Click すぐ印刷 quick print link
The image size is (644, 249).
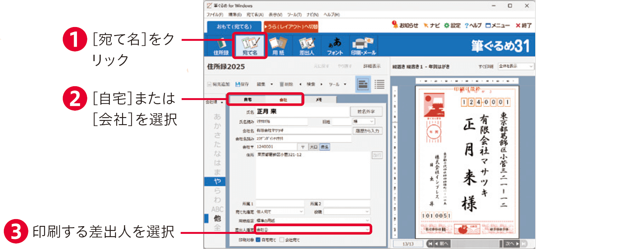click(486, 66)
